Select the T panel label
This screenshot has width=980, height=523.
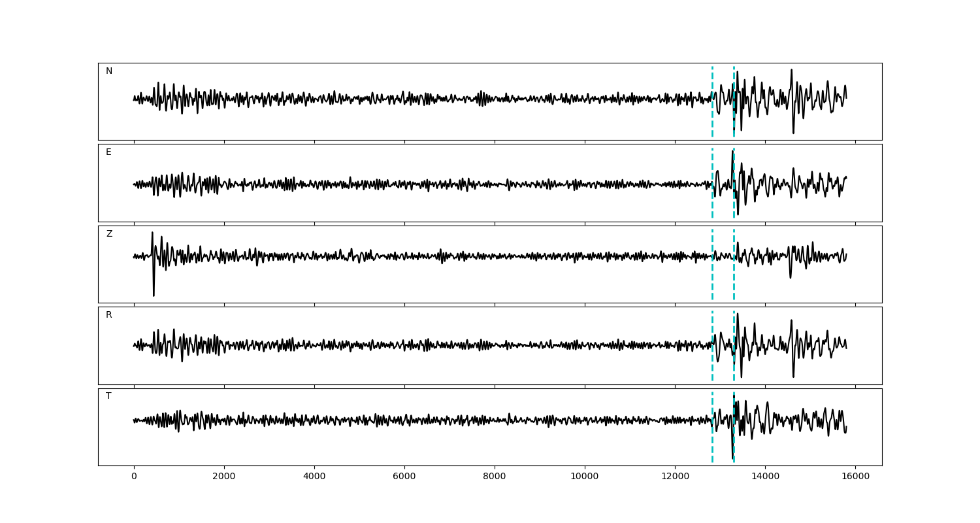tap(108, 396)
